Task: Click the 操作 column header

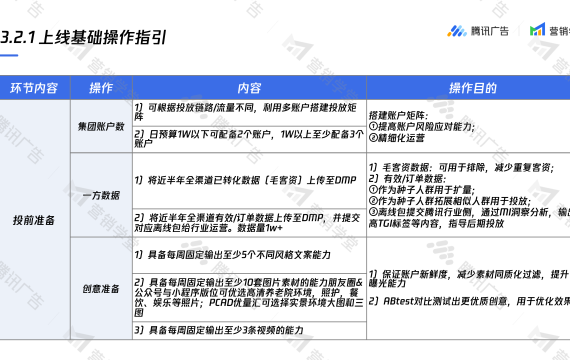Action: pyautogui.click(x=101, y=88)
